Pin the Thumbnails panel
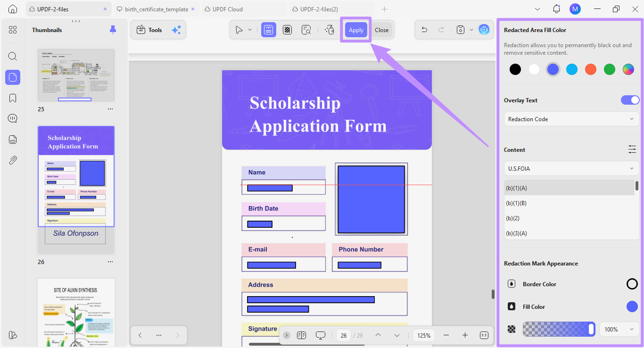 [x=113, y=30]
